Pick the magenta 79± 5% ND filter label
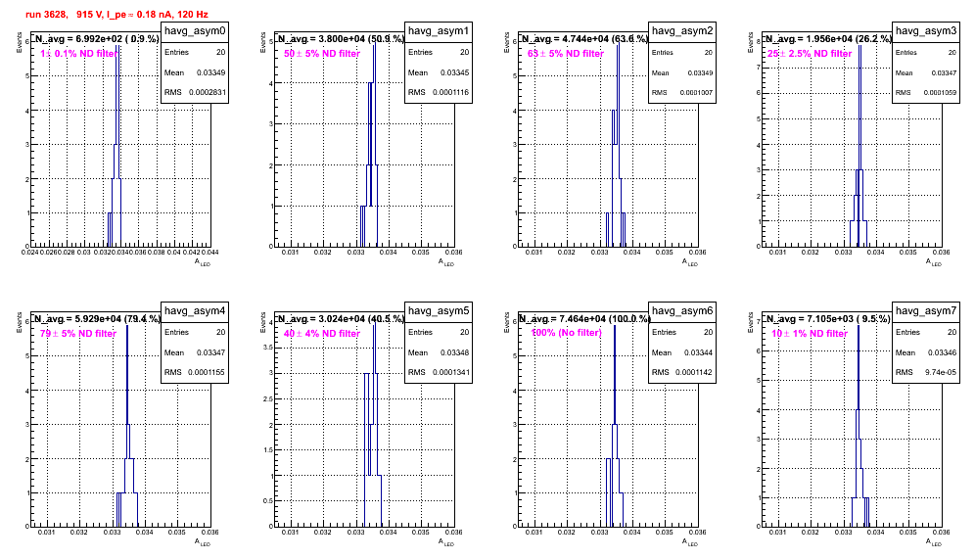975x560 pixels. tap(78, 334)
